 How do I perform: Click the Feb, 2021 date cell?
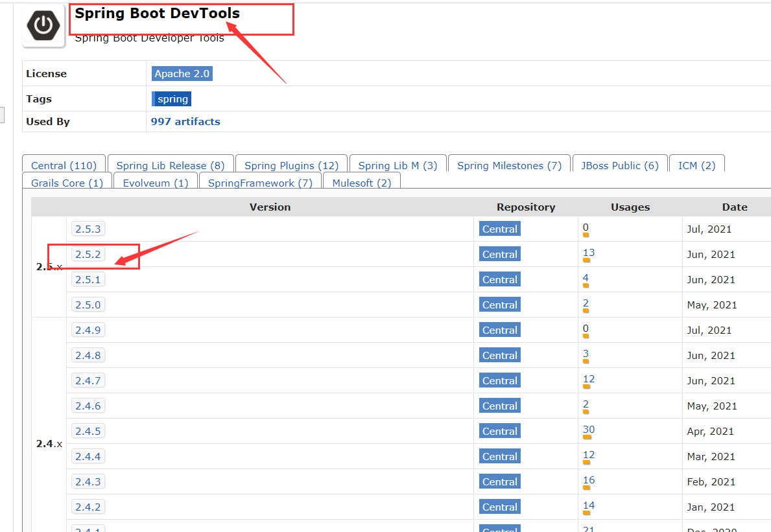[711, 482]
